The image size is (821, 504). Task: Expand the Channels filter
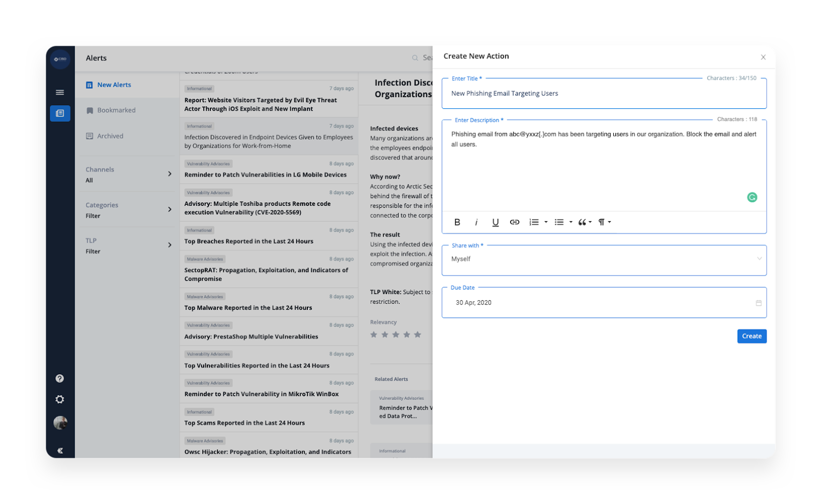pyautogui.click(x=128, y=175)
